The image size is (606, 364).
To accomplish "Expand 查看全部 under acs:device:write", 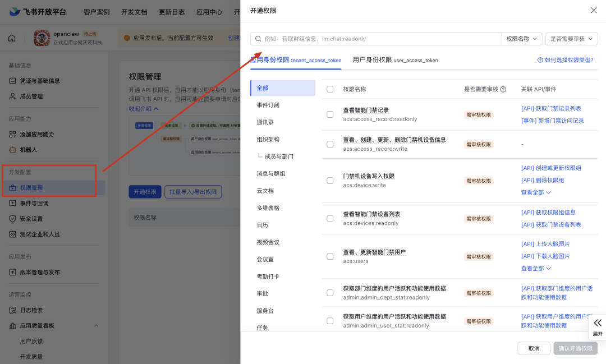I will pos(536,192).
